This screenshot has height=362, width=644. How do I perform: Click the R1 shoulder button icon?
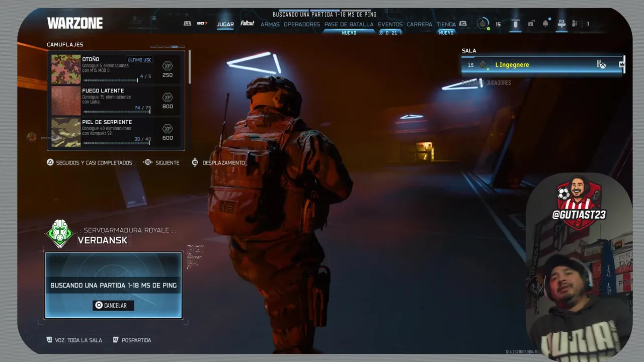click(463, 24)
